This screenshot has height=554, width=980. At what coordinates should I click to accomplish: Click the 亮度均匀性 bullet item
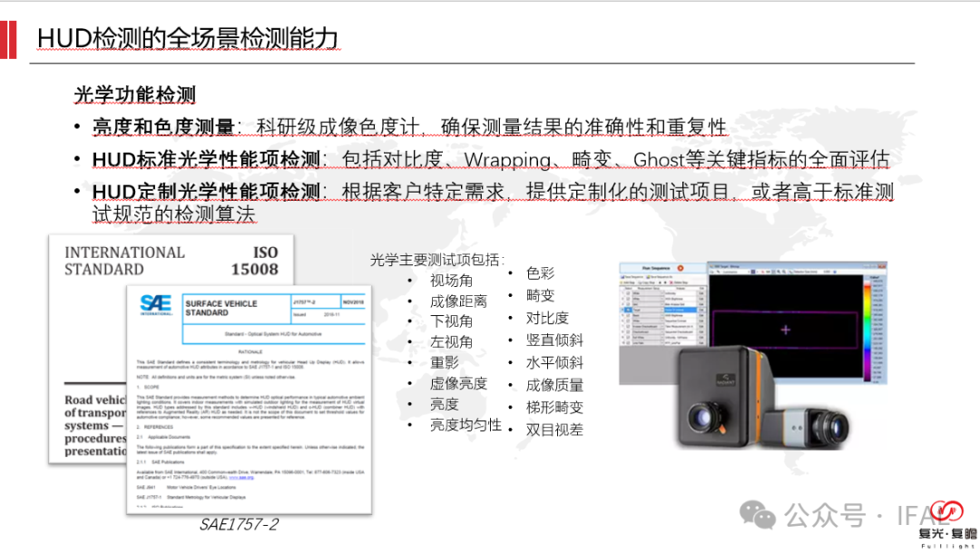pos(465,425)
